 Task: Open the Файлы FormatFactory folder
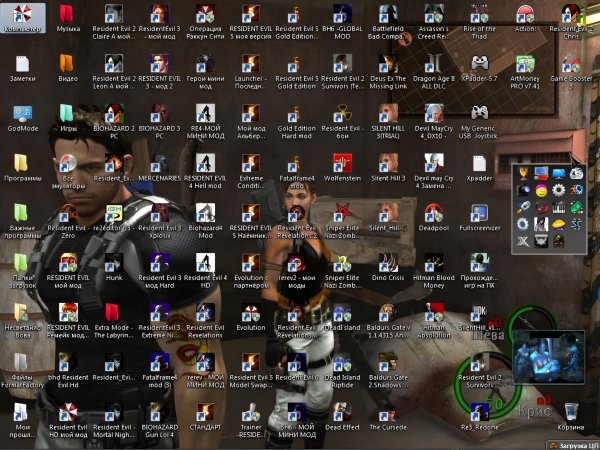[23, 370]
